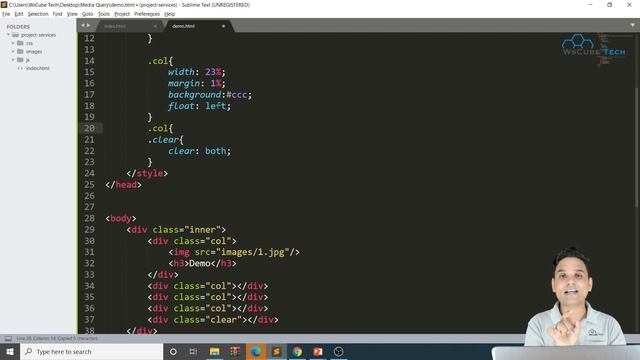Select the js folder in sidebar
Screen dimensions: 640x360
[x=27, y=60]
